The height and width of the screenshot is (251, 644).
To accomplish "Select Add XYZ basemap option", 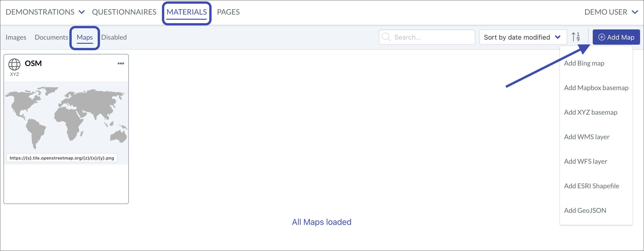I will pos(590,113).
